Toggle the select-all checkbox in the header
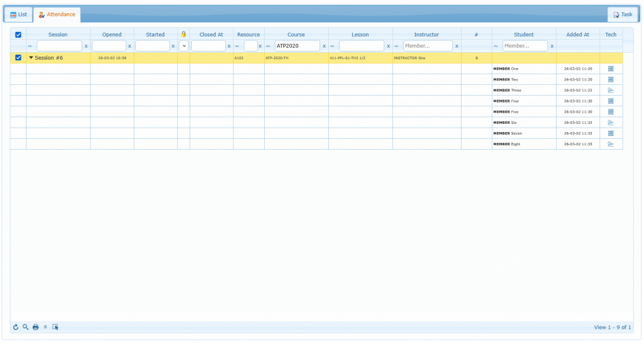The height and width of the screenshot is (344, 644). (x=18, y=35)
